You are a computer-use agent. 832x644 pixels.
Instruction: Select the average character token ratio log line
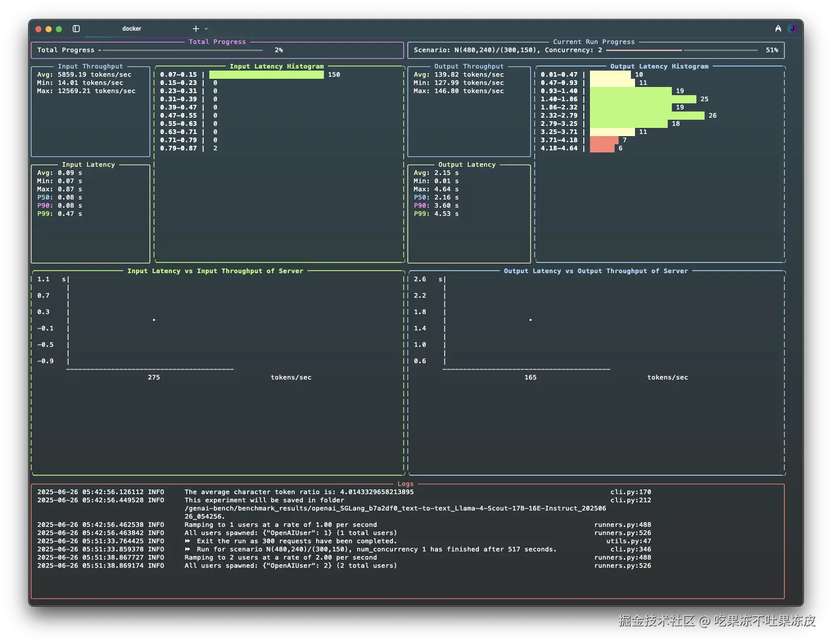pos(299,492)
